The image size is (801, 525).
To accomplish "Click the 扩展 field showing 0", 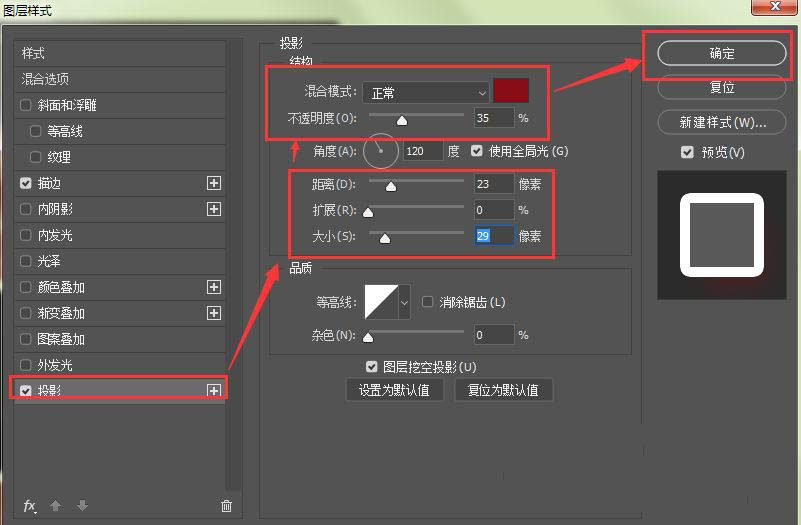I will coord(494,210).
